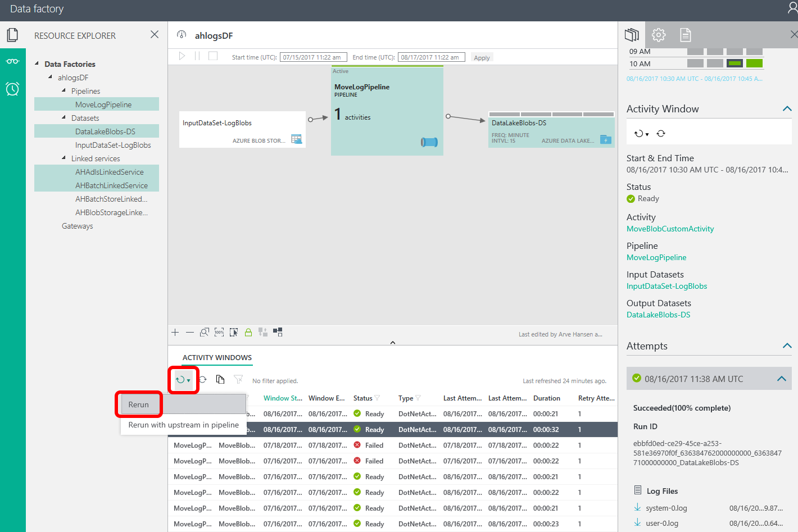Open the Alerts clock icon in sidebar
The width and height of the screenshot is (798, 532).
pyautogui.click(x=12, y=88)
